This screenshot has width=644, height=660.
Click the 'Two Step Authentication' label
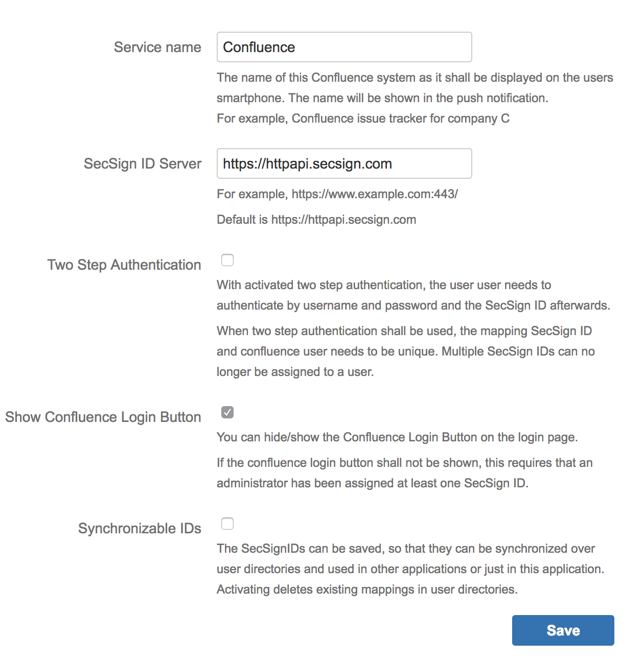[x=124, y=265]
